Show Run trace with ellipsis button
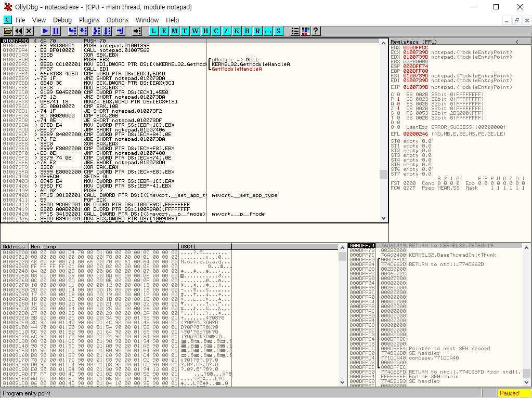The image size is (532, 398). pyautogui.click(x=268, y=31)
